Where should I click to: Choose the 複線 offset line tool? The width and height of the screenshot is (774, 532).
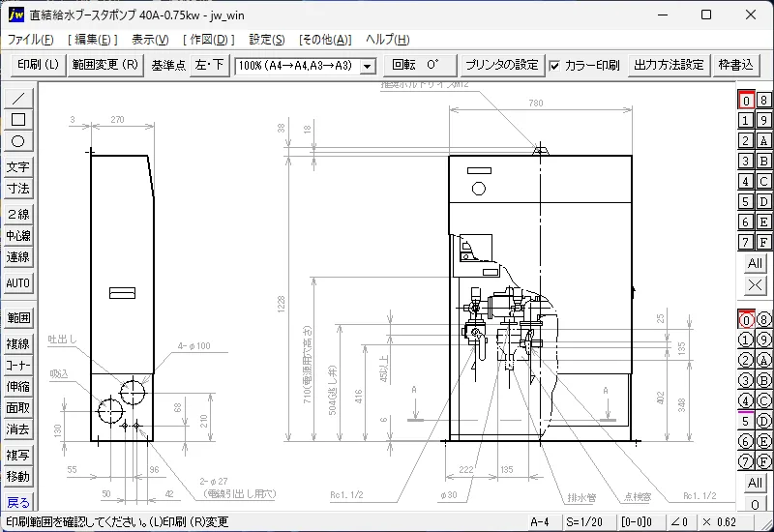[18, 344]
